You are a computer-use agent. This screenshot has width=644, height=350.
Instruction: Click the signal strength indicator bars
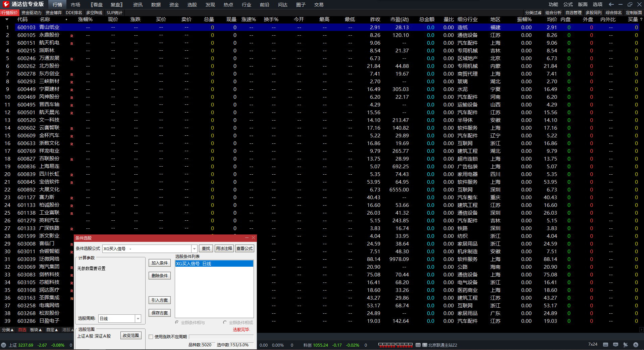(x=395, y=345)
